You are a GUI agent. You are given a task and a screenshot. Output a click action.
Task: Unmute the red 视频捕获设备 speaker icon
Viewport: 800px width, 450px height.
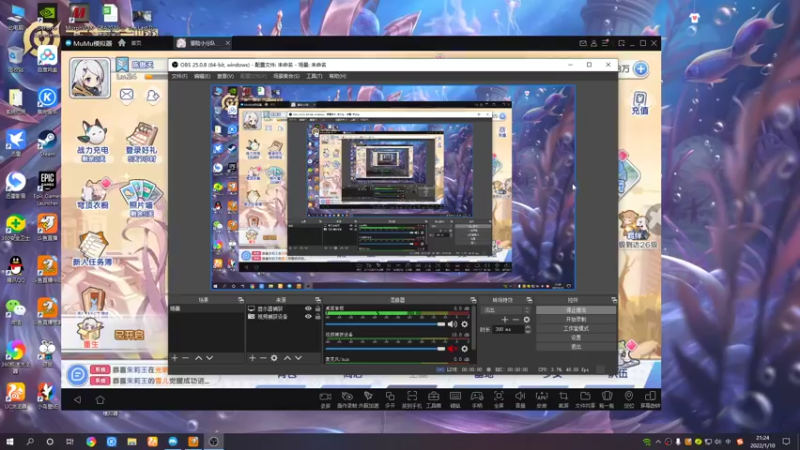tap(452, 348)
